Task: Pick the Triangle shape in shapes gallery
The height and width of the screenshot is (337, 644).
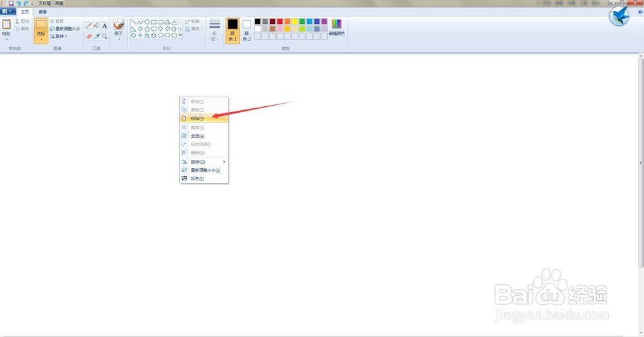Action: click(x=174, y=22)
